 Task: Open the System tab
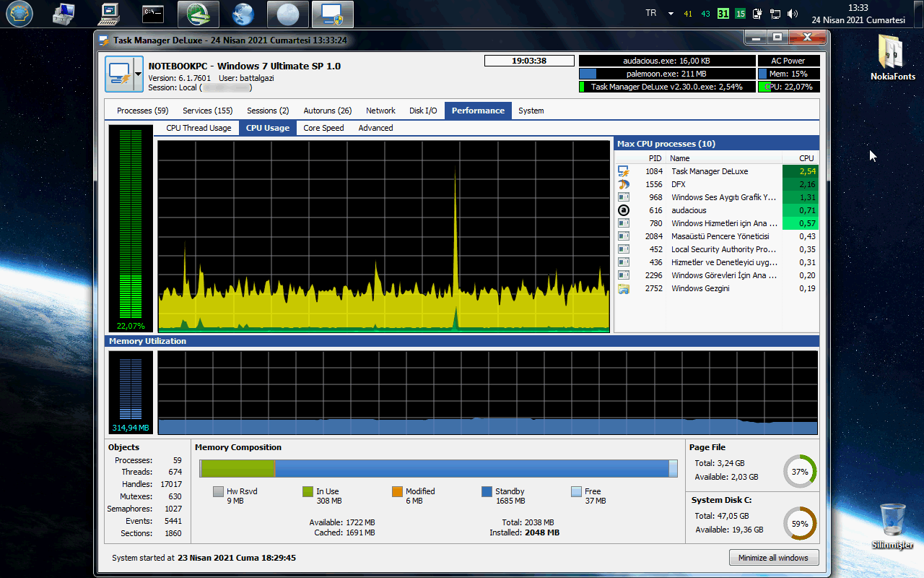point(531,111)
